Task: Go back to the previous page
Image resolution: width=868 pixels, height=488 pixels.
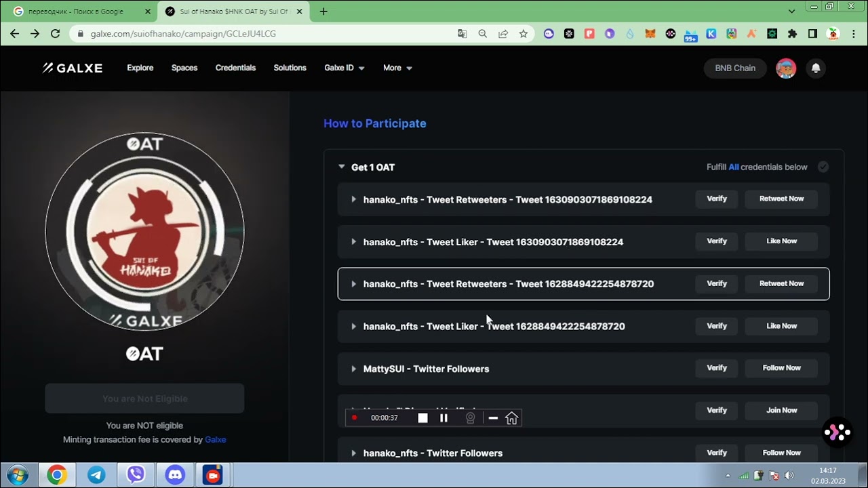Action: click(15, 33)
